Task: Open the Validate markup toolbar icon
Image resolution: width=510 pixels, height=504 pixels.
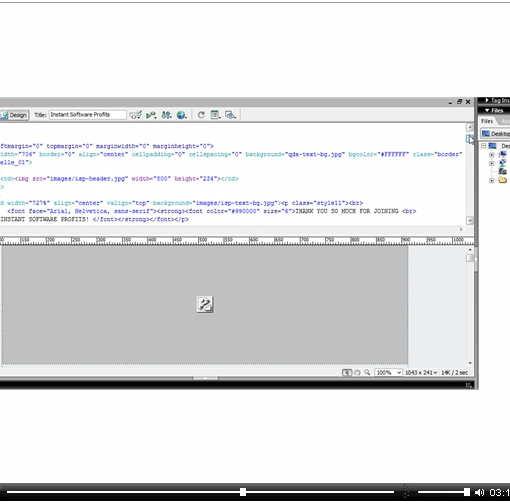Action: click(x=151, y=115)
